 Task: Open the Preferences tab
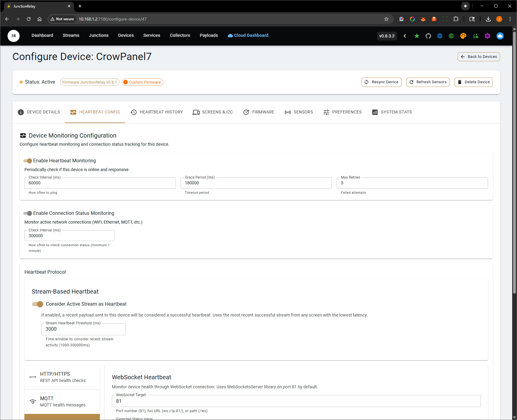(x=342, y=112)
